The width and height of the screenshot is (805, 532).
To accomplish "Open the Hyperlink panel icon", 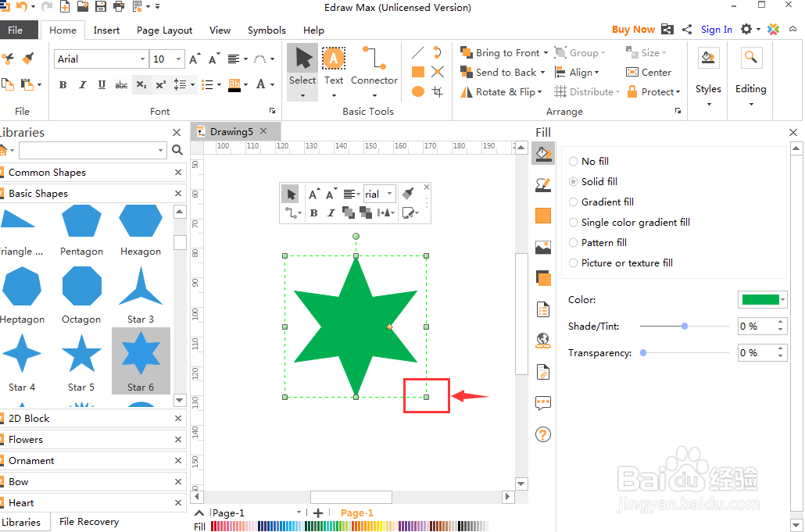I will 542,341.
